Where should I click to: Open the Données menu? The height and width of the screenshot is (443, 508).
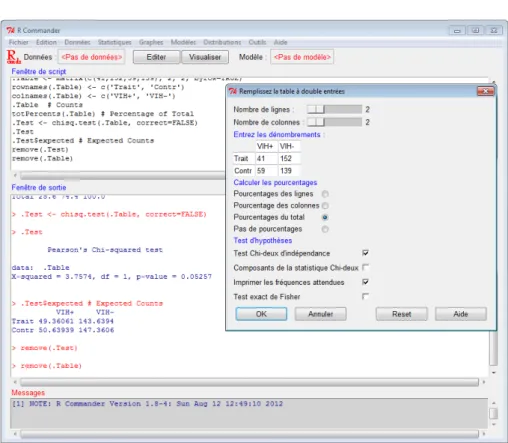77,42
